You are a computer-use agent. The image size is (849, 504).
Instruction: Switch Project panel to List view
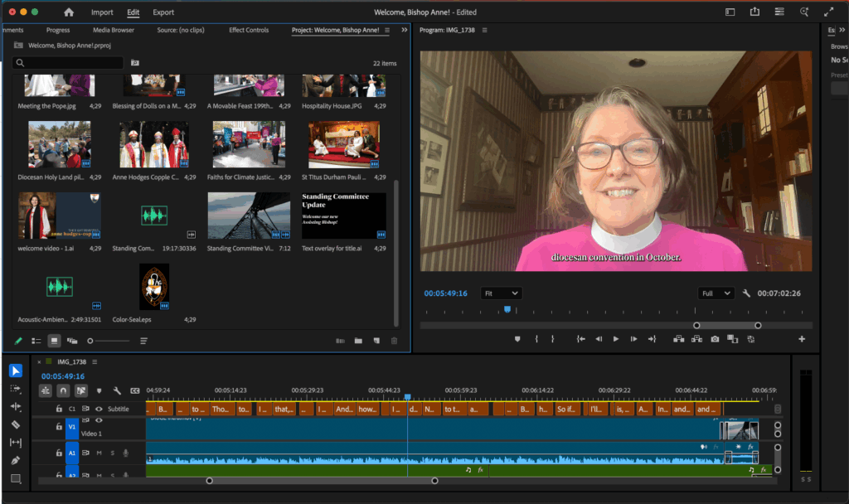[x=36, y=341]
